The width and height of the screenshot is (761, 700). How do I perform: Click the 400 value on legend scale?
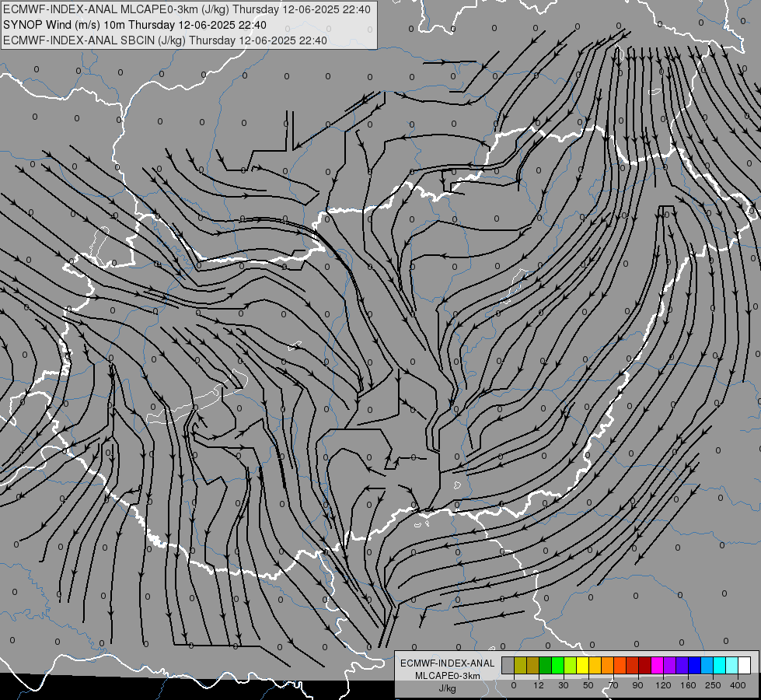(x=738, y=685)
